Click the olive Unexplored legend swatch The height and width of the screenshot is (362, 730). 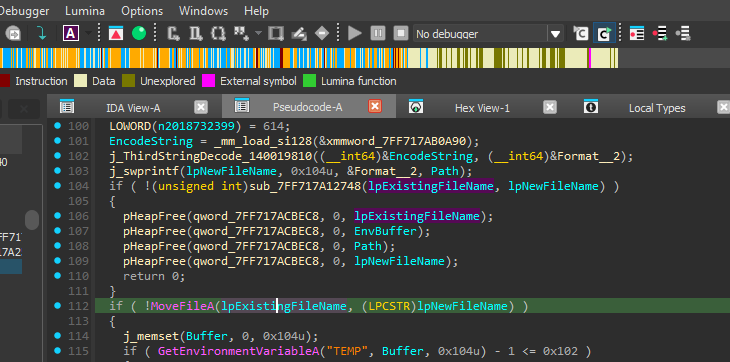(x=128, y=81)
